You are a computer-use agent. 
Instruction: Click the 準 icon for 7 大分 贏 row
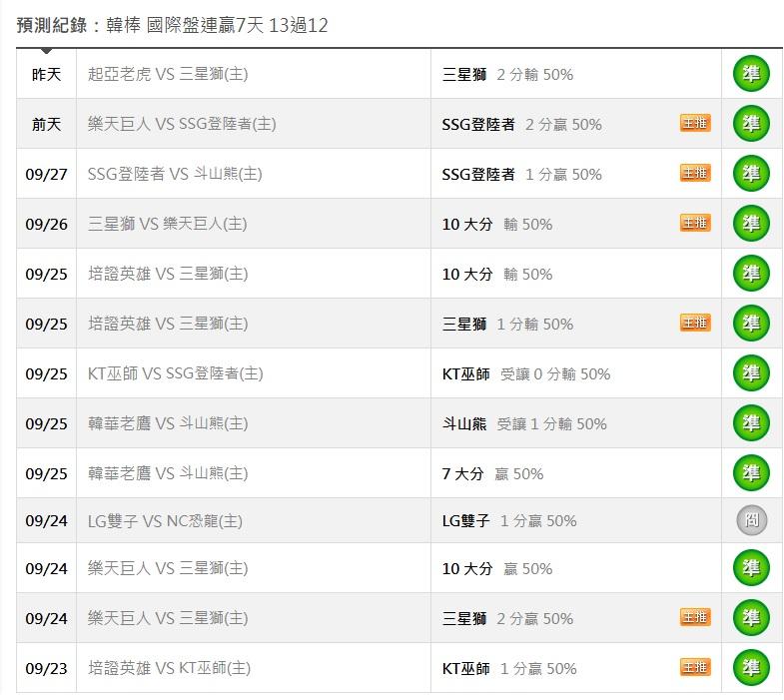click(751, 473)
